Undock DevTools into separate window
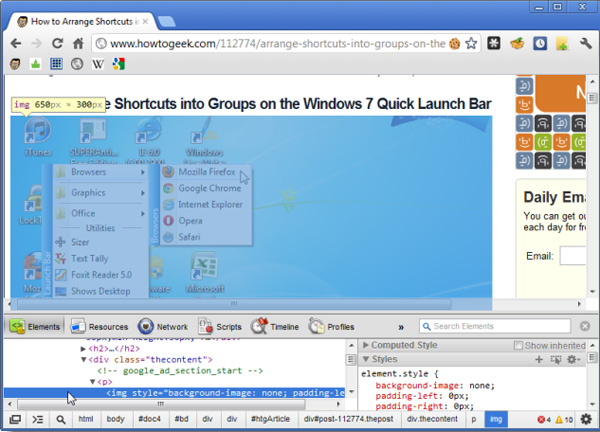The width and height of the screenshot is (600, 432). [15, 420]
